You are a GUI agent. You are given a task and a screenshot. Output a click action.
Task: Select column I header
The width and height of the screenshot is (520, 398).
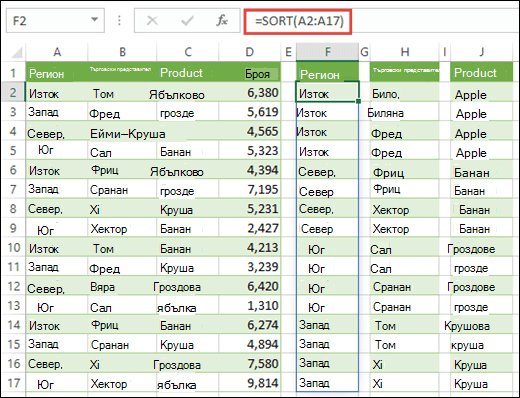tap(445, 52)
